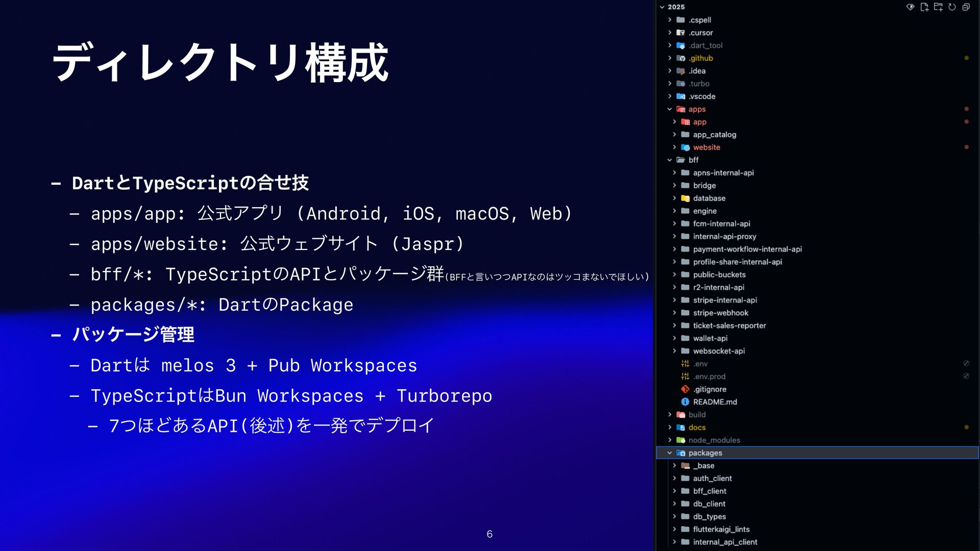The width and height of the screenshot is (980, 551).
Task: Open the .env file
Action: coord(700,364)
